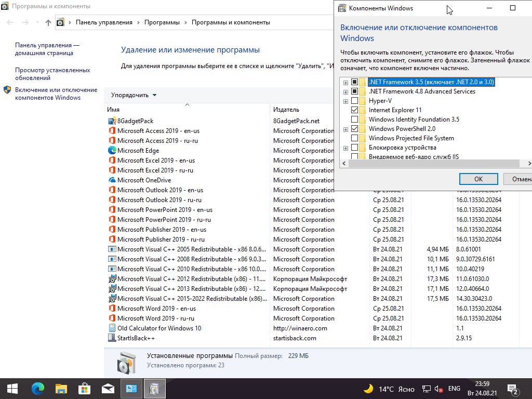532x399 pixels.
Task: Click OK in Компоненты Windows dialog
Action: [x=478, y=179]
